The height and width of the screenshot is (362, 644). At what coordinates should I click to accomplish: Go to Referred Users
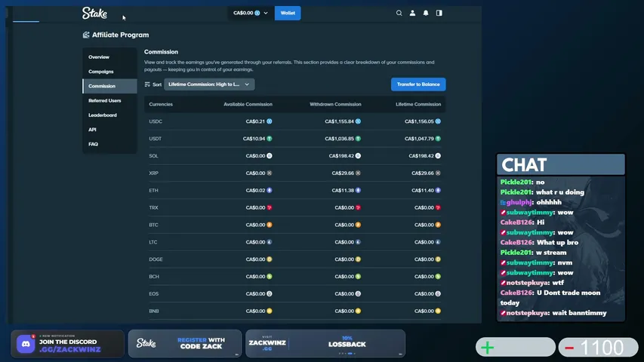pos(109,100)
